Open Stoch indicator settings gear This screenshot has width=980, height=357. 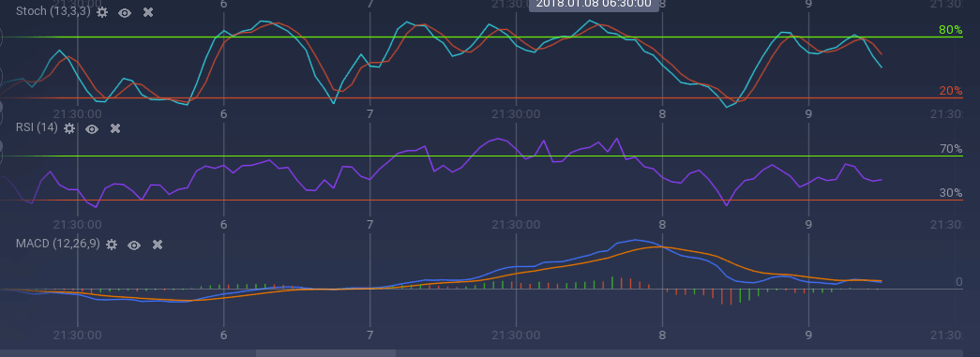tap(102, 12)
